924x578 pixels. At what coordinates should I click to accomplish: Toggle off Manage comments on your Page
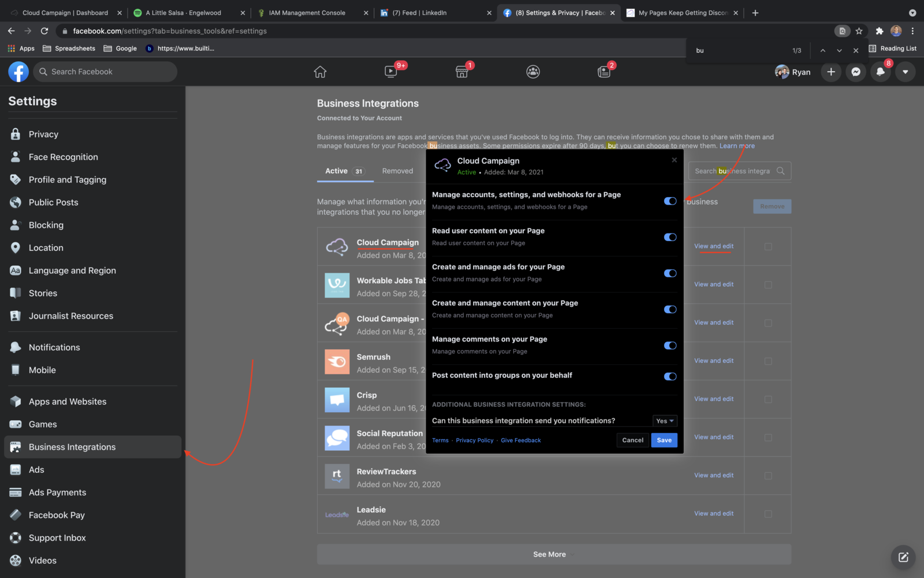click(x=670, y=346)
